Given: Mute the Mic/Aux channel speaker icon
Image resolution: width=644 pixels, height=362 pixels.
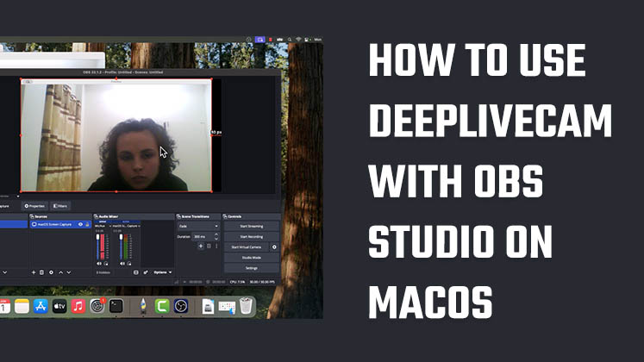Looking at the screenshot, I should (x=99, y=264).
